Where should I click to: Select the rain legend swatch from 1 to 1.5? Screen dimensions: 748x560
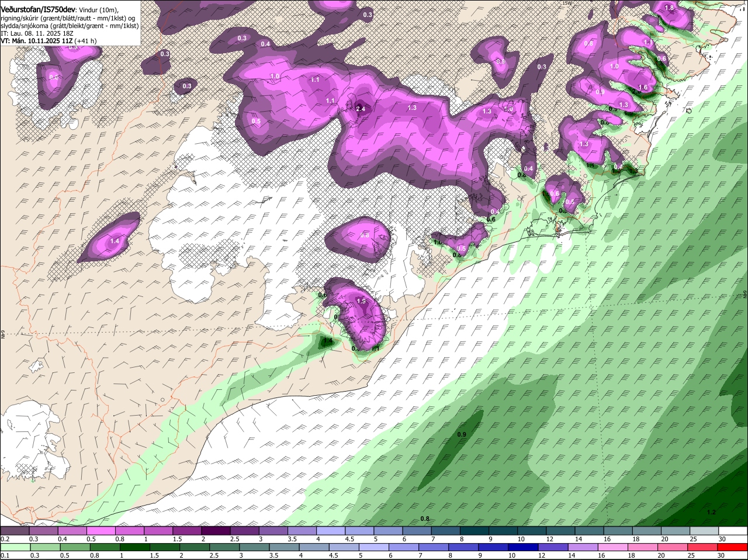pyautogui.click(x=134, y=547)
